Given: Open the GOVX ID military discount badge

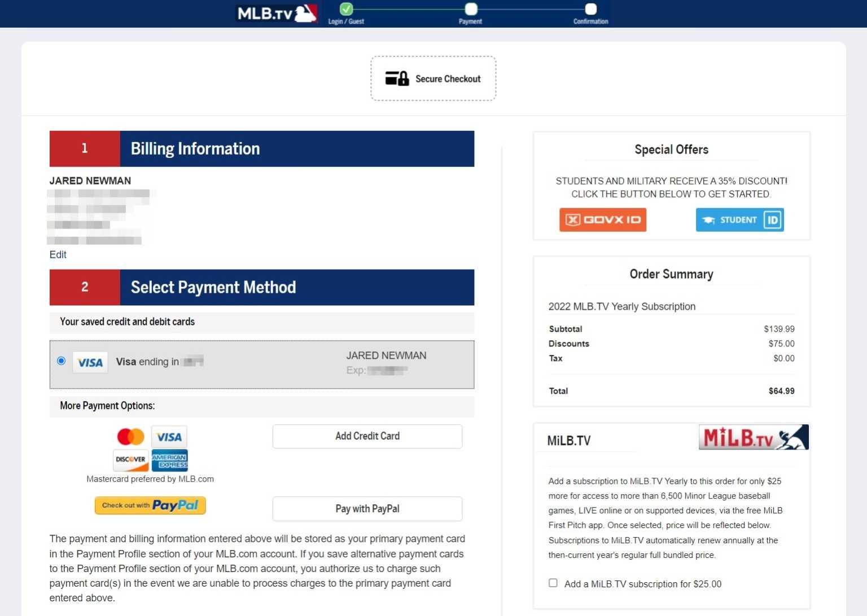Looking at the screenshot, I should 602,220.
